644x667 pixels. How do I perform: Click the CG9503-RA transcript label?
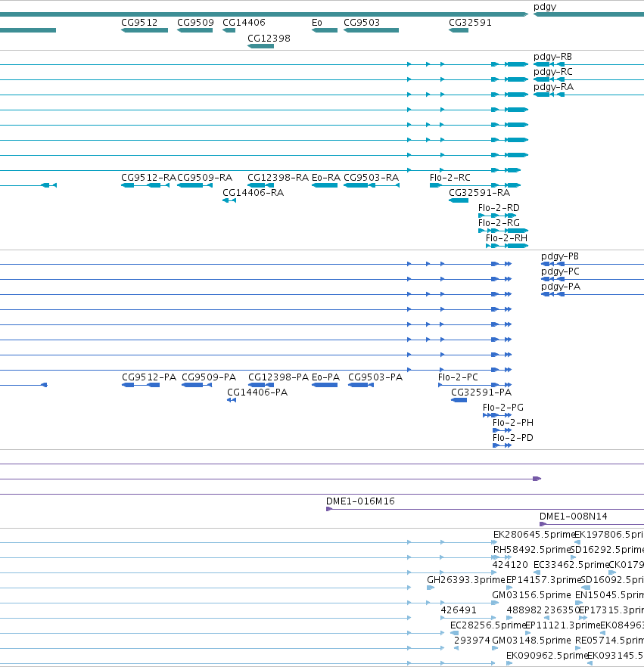pyautogui.click(x=371, y=178)
